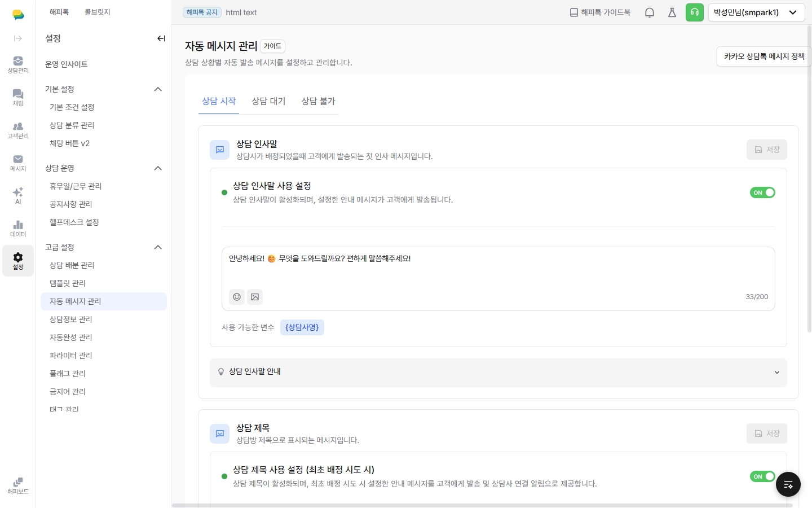Expand the 상담 인사말 안내 panel
The image size is (812, 508).
(x=498, y=372)
